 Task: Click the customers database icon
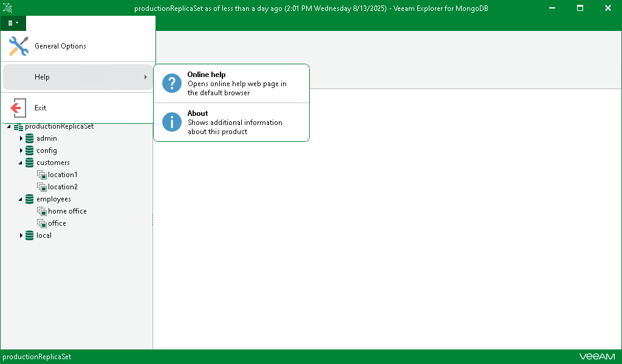pyautogui.click(x=29, y=163)
